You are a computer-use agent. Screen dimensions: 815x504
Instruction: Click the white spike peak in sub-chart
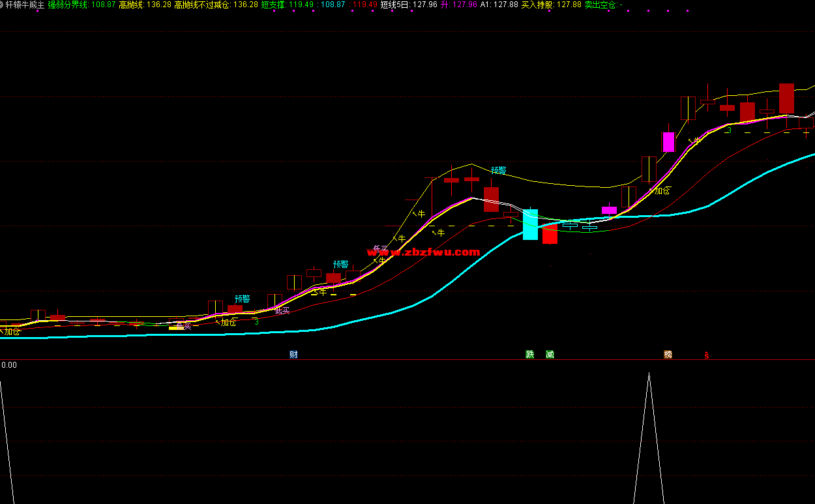649,374
